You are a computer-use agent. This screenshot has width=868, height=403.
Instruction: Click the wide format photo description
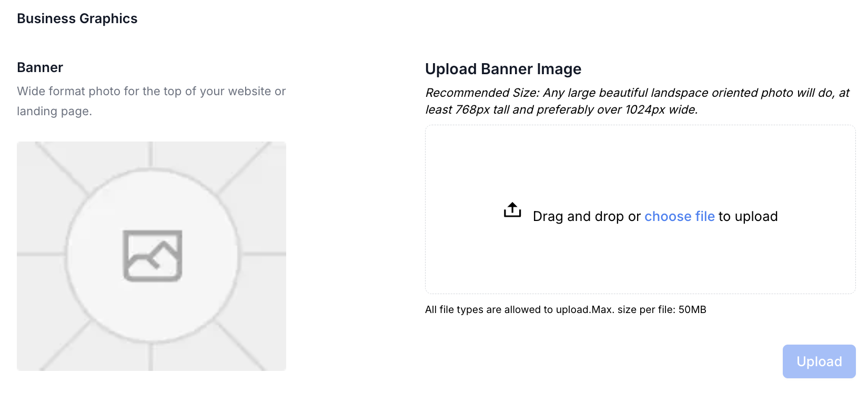click(x=152, y=101)
